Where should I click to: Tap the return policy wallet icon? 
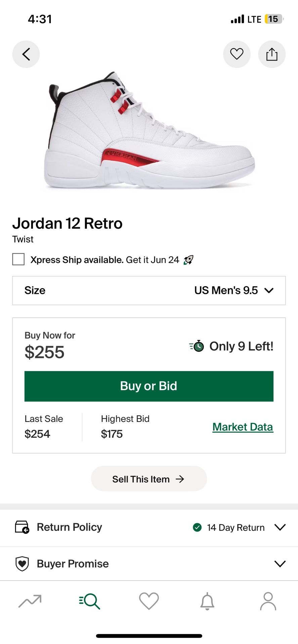tap(22, 527)
